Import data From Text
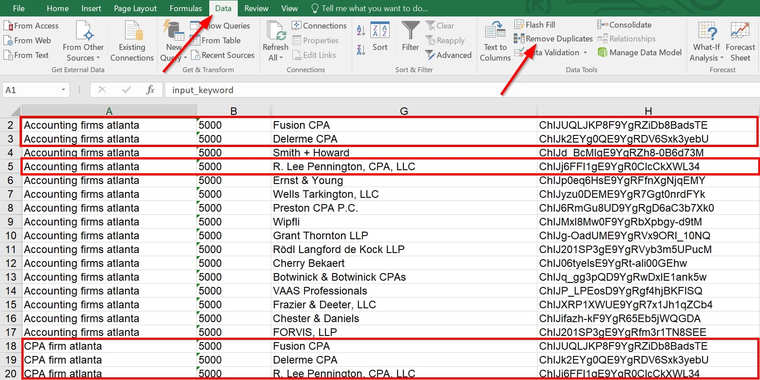Screen dimensions: 760x380 coord(27,55)
